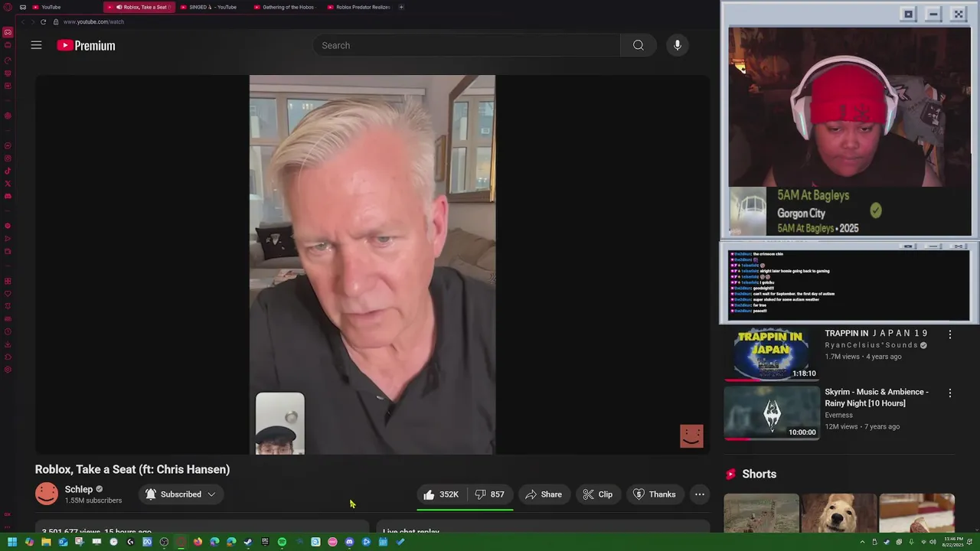Click into the YouTube Search field
Screen dimensions: 980x551
(467, 45)
